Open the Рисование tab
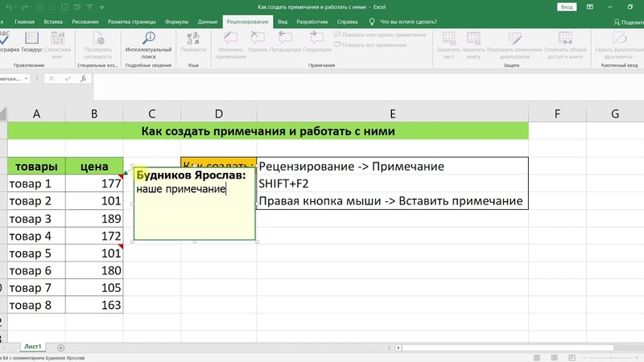The image size is (644, 362). (85, 22)
